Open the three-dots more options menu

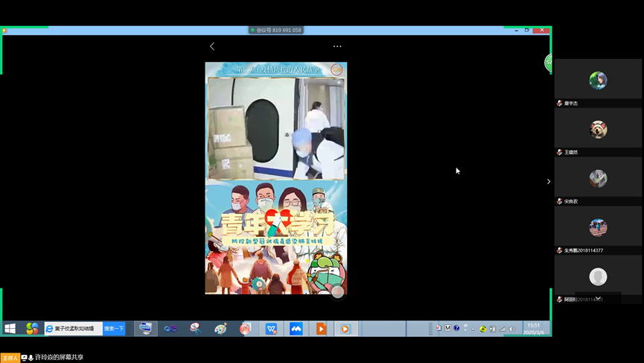pyautogui.click(x=337, y=46)
